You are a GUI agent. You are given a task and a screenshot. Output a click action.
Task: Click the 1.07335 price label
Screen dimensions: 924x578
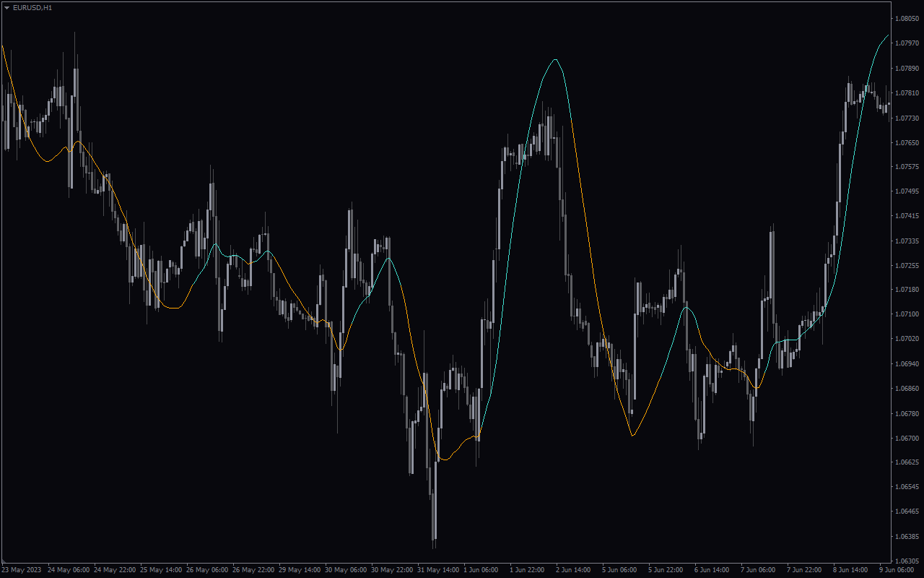pyautogui.click(x=907, y=241)
